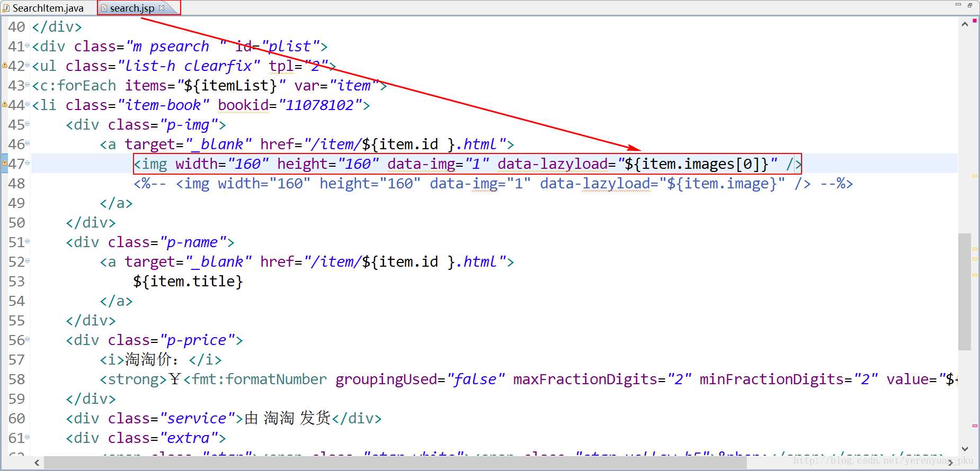Click the "p-name" class value on line 51
The height and width of the screenshot is (471, 980).
[x=193, y=242]
